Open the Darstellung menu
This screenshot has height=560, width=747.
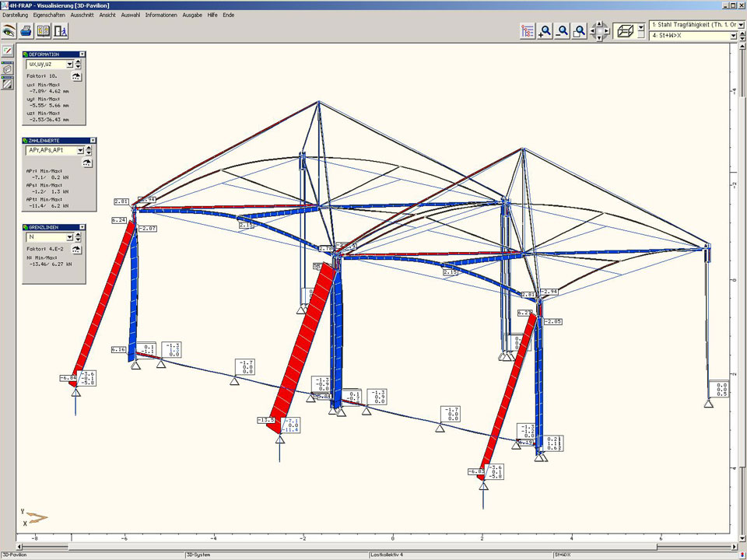coord(16,15)
